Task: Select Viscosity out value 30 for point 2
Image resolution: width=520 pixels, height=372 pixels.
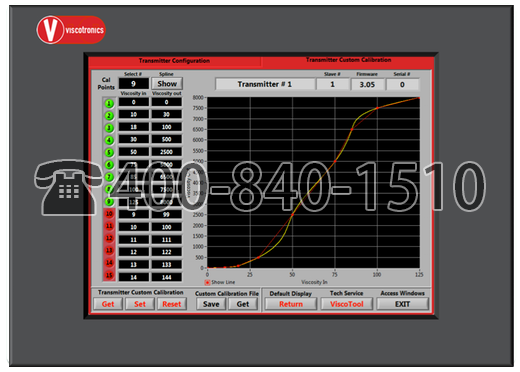Action: [167, 114]
